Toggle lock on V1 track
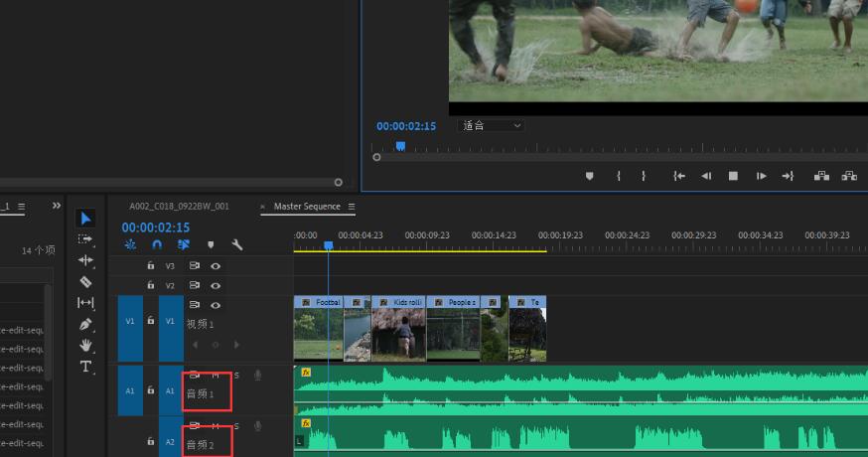 (x=151, y=320)
